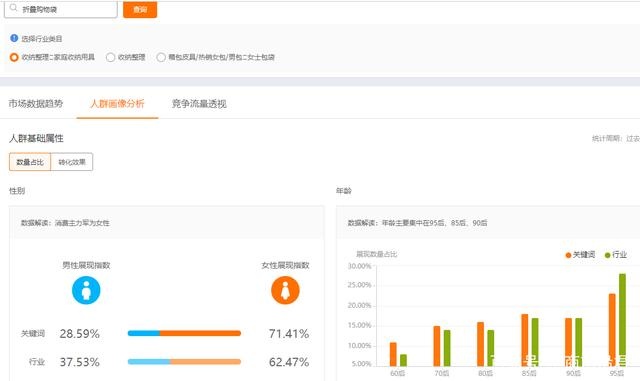Toggle 关键词 legend item in age chart
640x381 pixels.
pos(580,255)
